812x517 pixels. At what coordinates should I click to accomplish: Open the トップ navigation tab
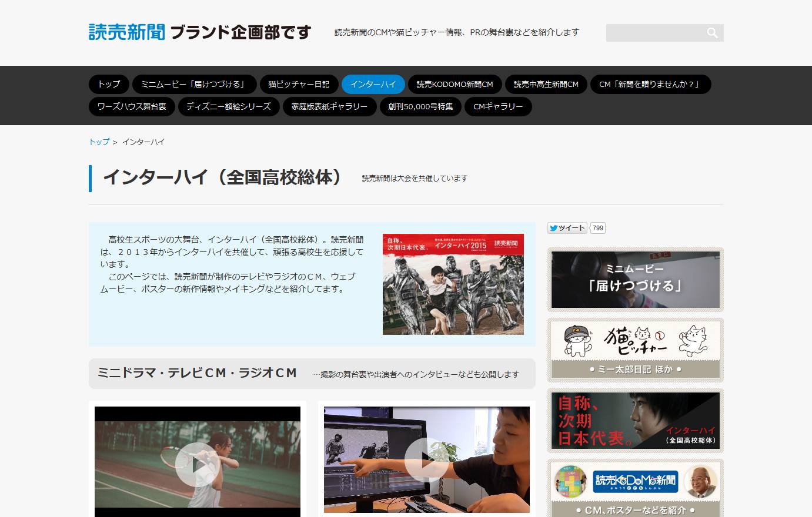(109, 84)
